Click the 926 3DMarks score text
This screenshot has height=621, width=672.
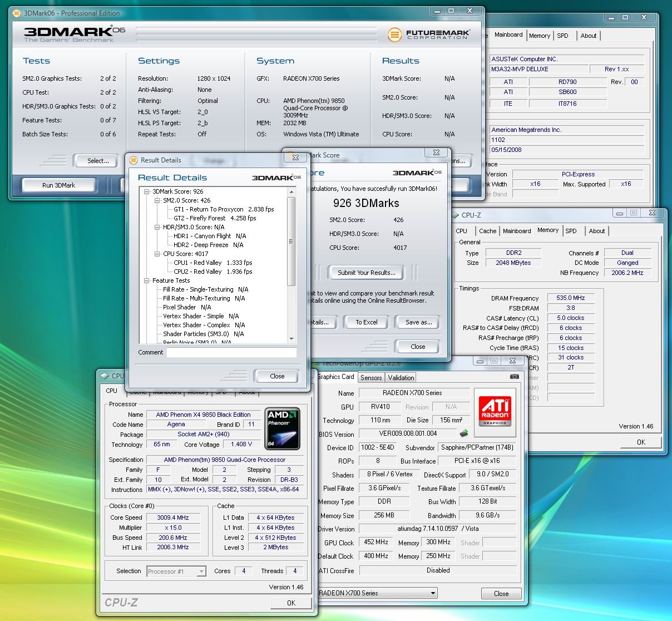coord(366,204)
